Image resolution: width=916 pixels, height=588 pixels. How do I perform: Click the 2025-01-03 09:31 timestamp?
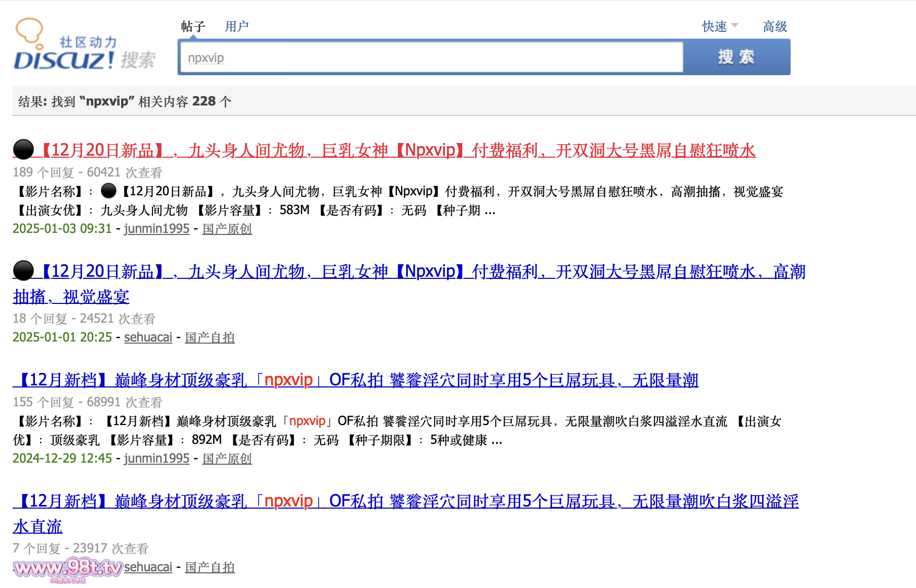point(62,229)
